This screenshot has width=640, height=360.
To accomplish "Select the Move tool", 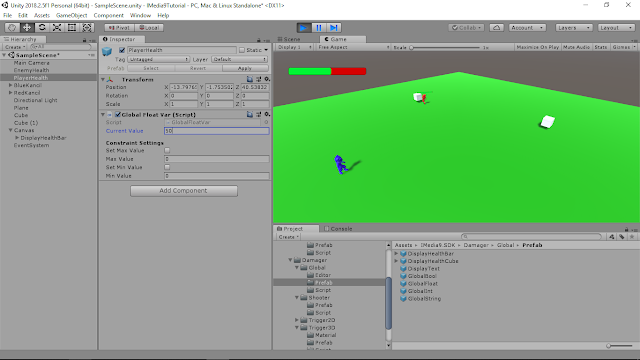I will (x=27, y=27).
